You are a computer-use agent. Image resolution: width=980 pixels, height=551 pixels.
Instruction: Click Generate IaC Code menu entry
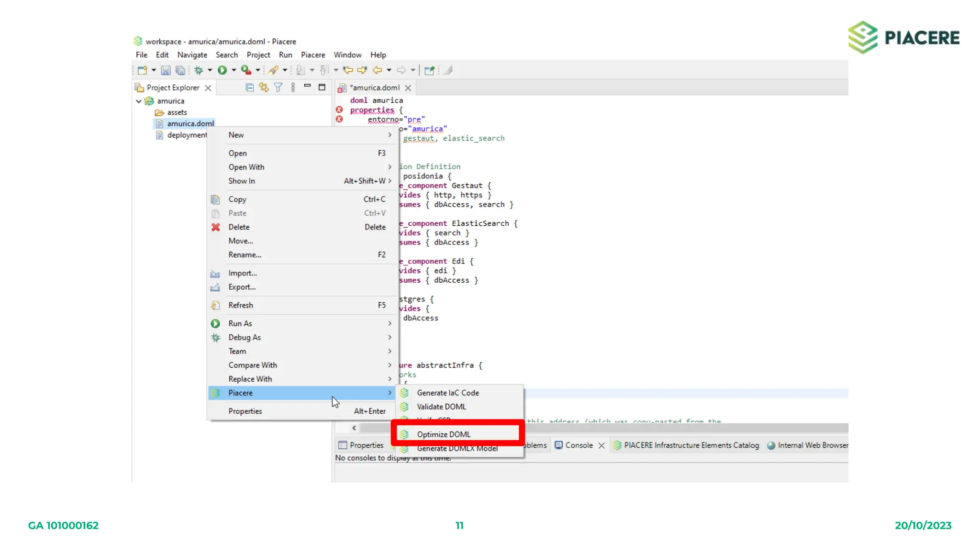click(447, 393)
